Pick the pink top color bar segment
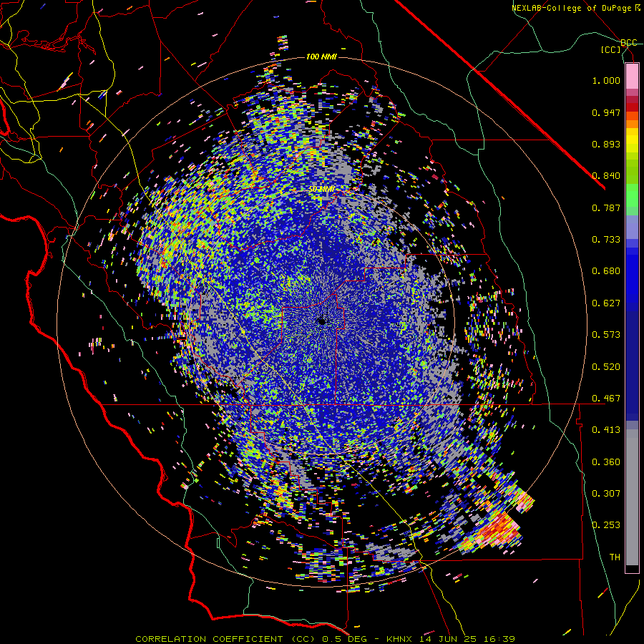The height and width of the screenshot is (644, 644). (632, 77)
